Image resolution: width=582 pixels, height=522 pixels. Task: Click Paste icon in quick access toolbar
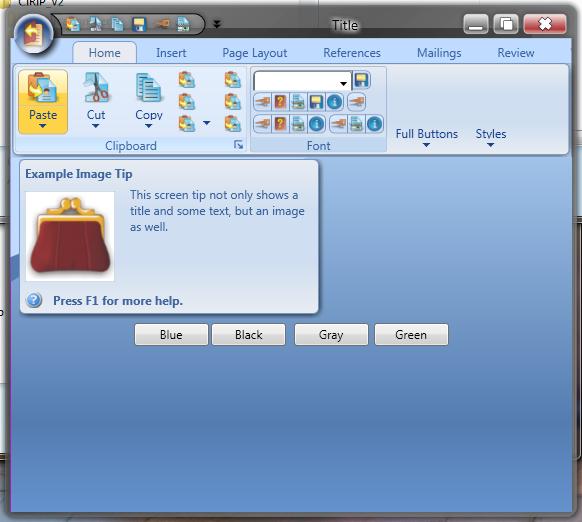(73, 25)
